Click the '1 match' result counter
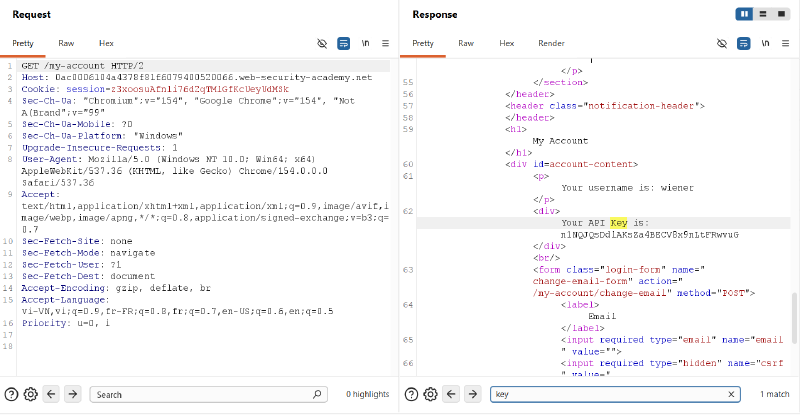 (774, 394)
